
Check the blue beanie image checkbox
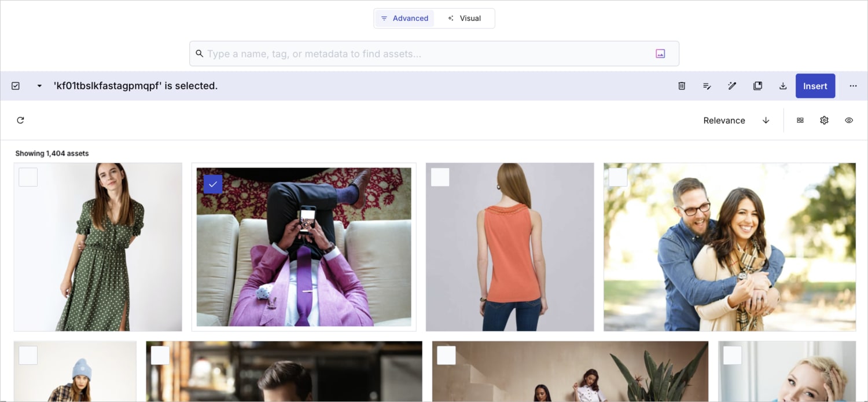(28, 356)
